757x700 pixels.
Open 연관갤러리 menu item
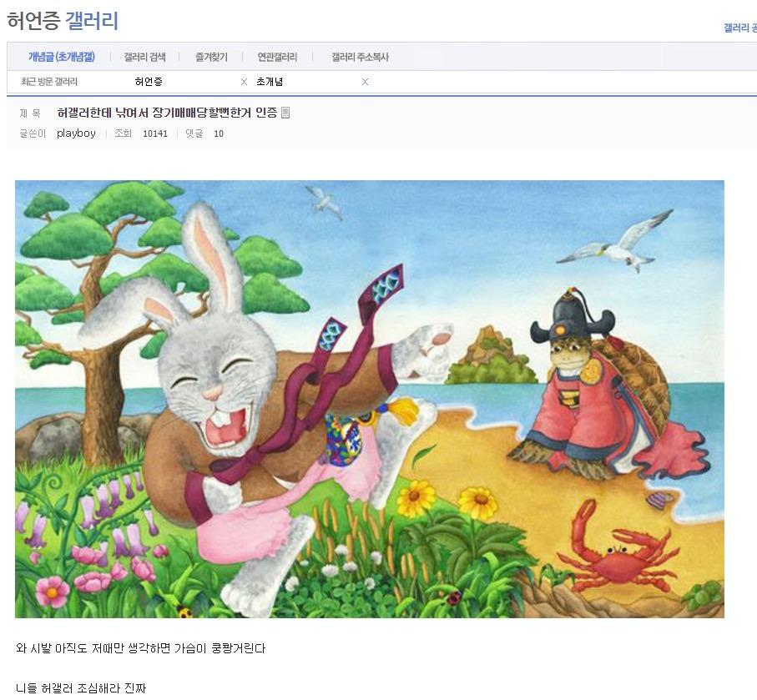(x=277, y=57)
